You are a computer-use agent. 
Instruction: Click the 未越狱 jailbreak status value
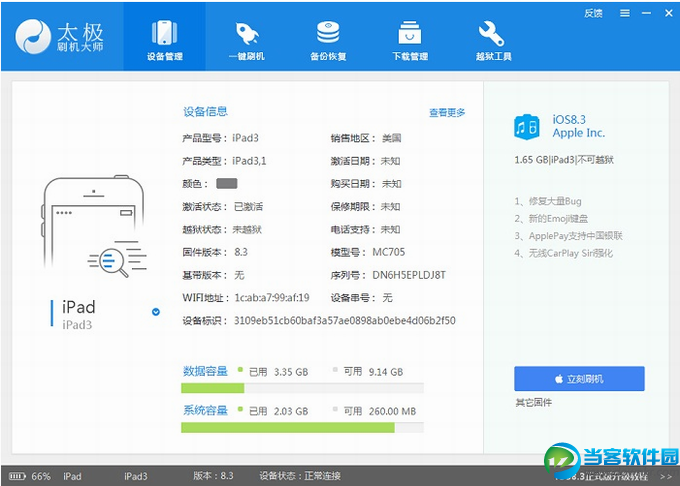coord(247,230)
